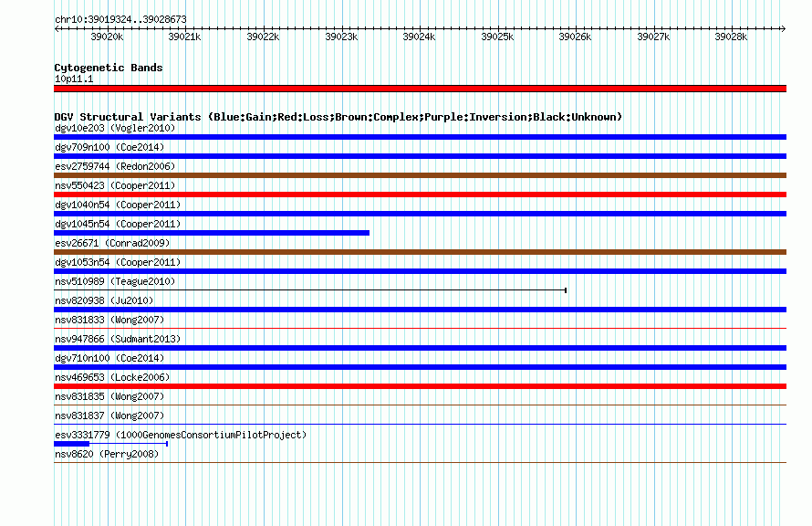Viewport: 812px width, 526px height.
Task: Click the chr10:39019324..39028673 coordinate label
Action: 120,19
